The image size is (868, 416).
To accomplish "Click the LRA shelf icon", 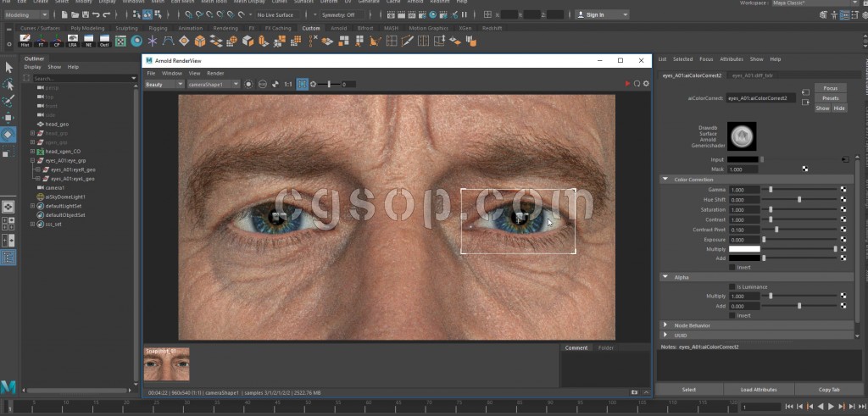I will 73,41.
